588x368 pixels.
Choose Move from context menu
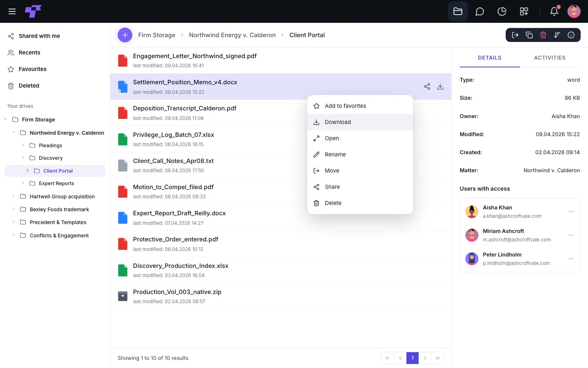[x=360, y=171]
